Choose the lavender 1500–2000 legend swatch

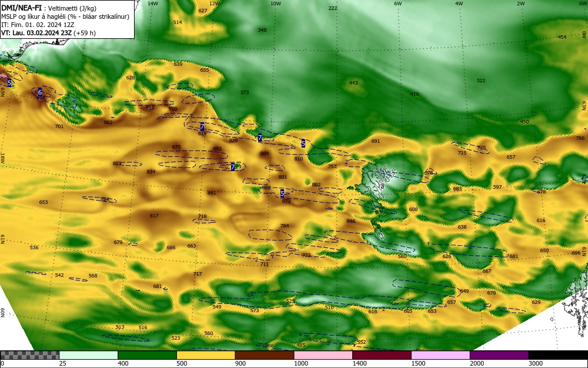coord(440,355)
